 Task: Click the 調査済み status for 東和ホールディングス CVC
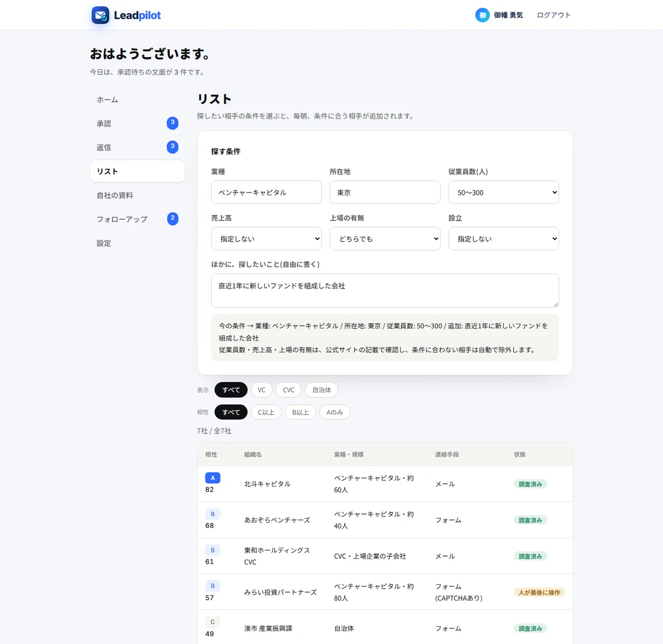coord(530,556)
